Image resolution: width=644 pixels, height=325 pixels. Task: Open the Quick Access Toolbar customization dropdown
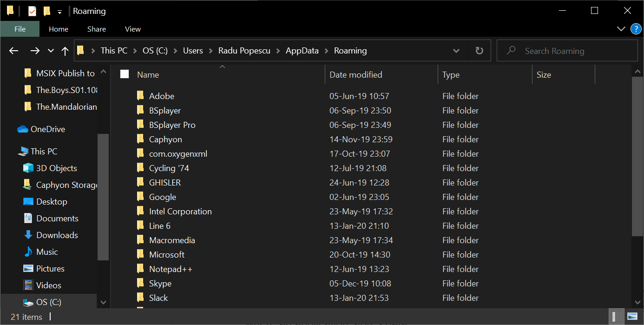click(x=59, y=11)
